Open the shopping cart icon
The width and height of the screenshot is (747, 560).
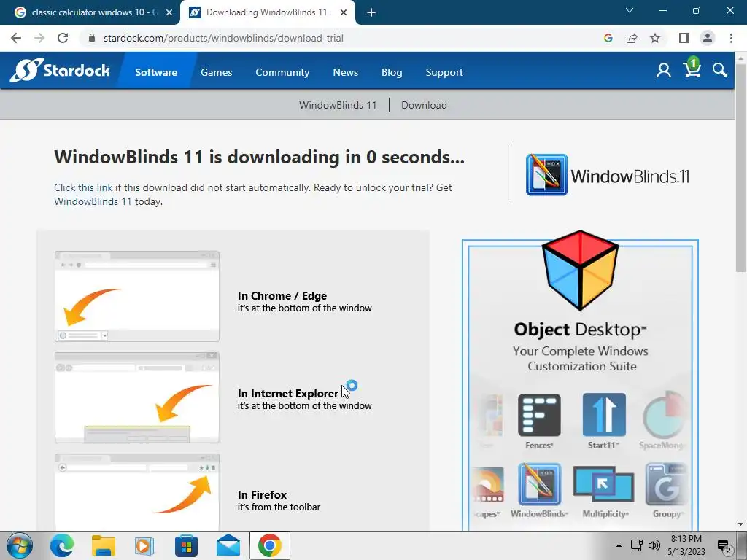tap(692, 68)
